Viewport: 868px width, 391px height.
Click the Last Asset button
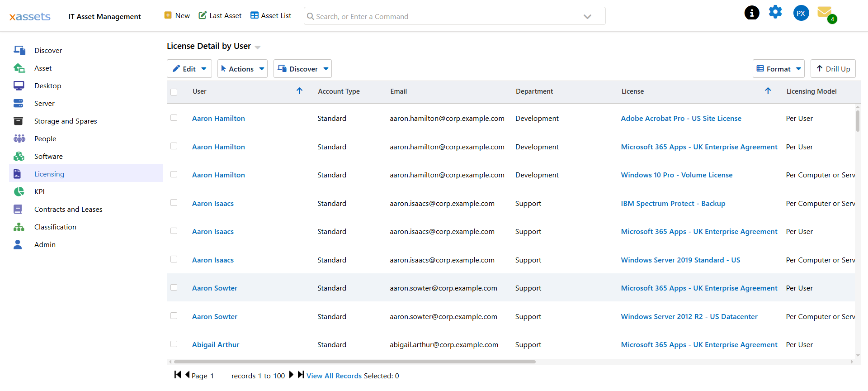click(x=220, y=15)
